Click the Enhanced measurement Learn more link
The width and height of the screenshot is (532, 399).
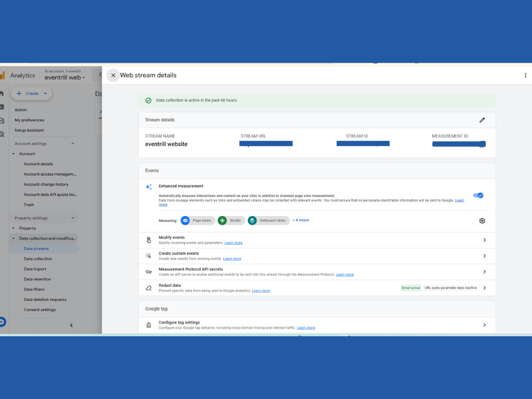tap(460, 201)
